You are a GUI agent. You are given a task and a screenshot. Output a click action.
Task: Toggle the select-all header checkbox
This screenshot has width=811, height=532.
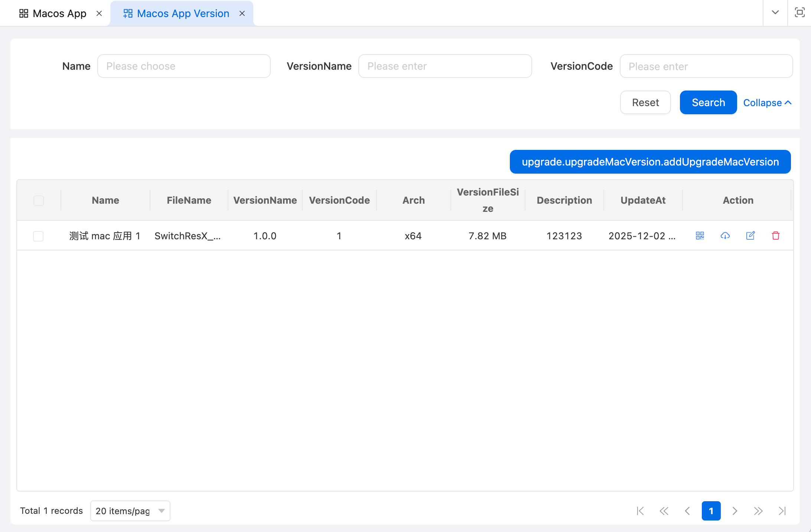coord(39,200)
